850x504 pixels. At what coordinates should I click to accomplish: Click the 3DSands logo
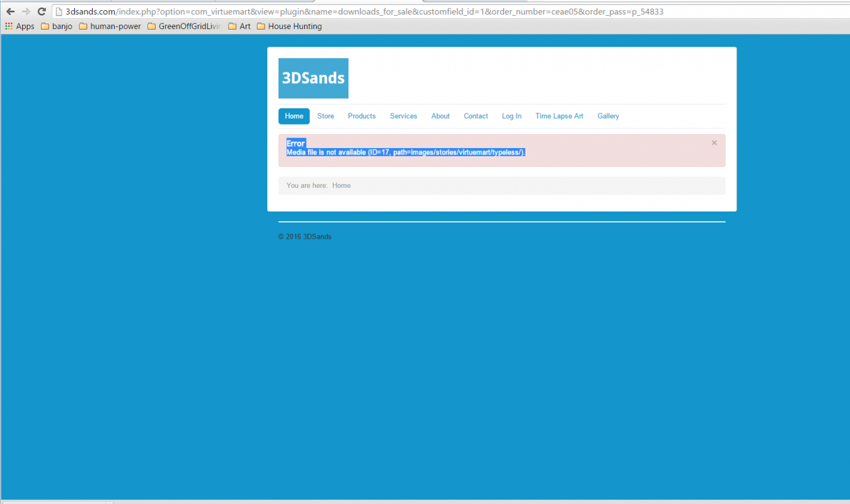coord(313,78)
